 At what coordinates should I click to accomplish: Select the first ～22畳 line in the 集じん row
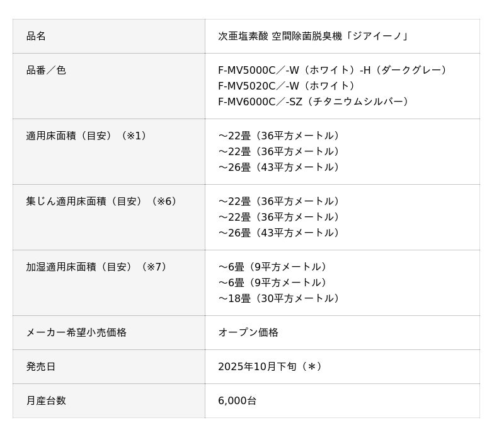tap(280, 201)
